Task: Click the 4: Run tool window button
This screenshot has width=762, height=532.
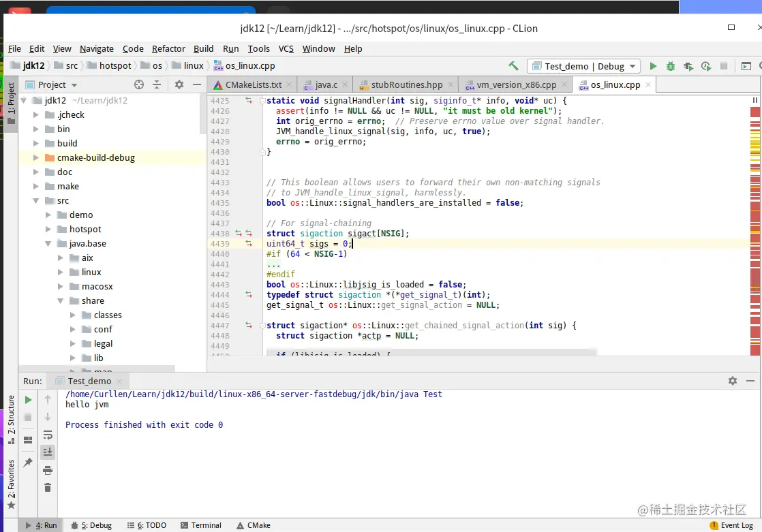Action: (x=42, y=525)
